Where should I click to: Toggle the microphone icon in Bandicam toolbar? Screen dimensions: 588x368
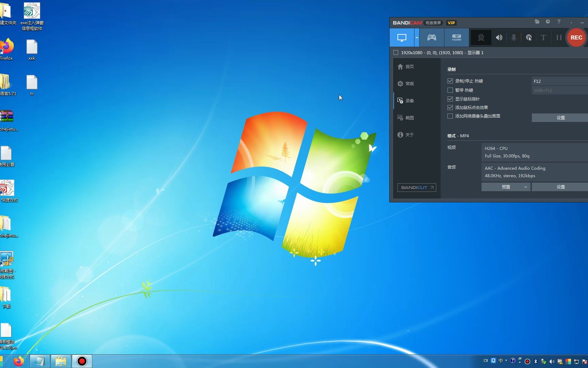pos(514,37)
